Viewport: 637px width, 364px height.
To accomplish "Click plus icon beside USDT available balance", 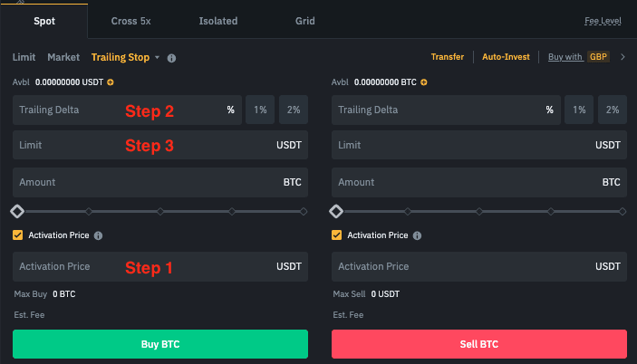I will [111, 82].
